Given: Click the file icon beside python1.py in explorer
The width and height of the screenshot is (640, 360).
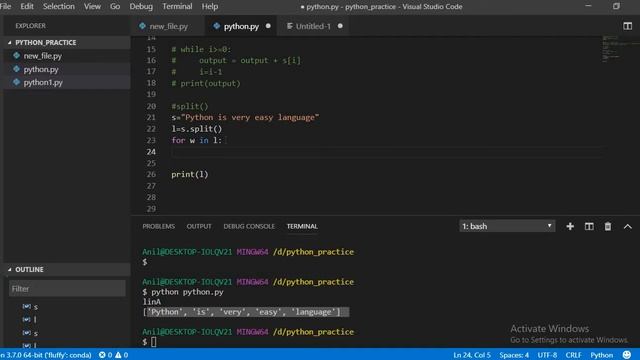Looking at the screenshot, I should pos(16,82).
